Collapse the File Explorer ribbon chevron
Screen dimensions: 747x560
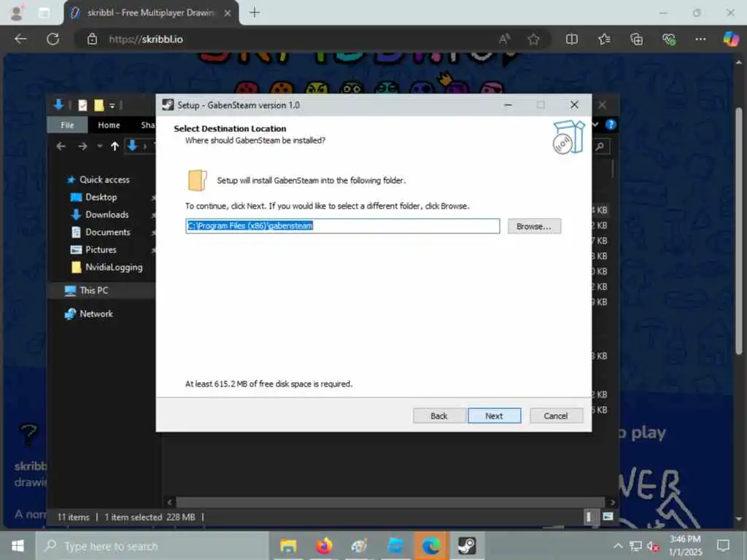(595, 125)
